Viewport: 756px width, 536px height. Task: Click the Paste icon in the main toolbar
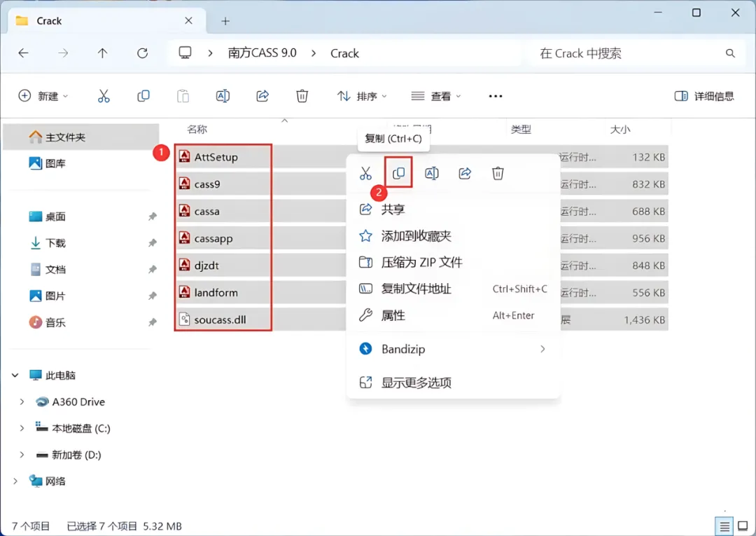tap(183, 96)
